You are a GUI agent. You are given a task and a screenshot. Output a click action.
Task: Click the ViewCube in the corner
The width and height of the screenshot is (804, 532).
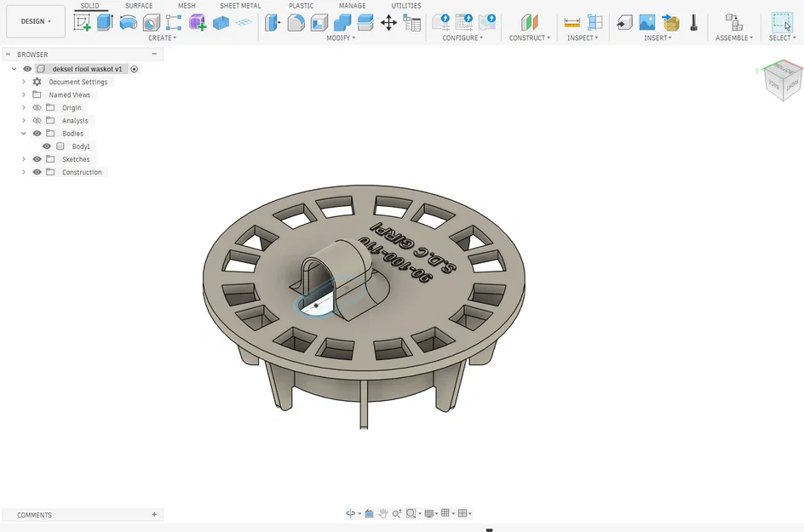point(780,80)
